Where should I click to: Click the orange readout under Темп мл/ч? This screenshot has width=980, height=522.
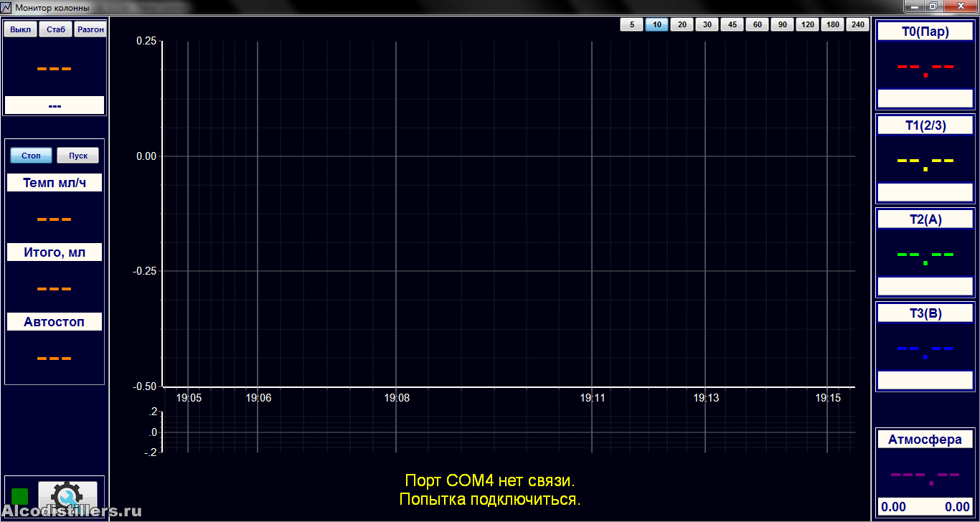click(55, 219)
